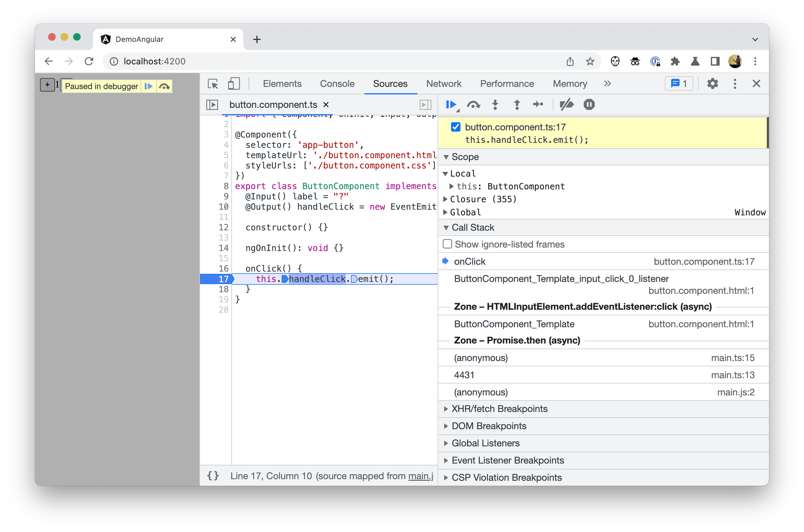
Task: Click the Resume script execution button
Action: click(452, 104)
